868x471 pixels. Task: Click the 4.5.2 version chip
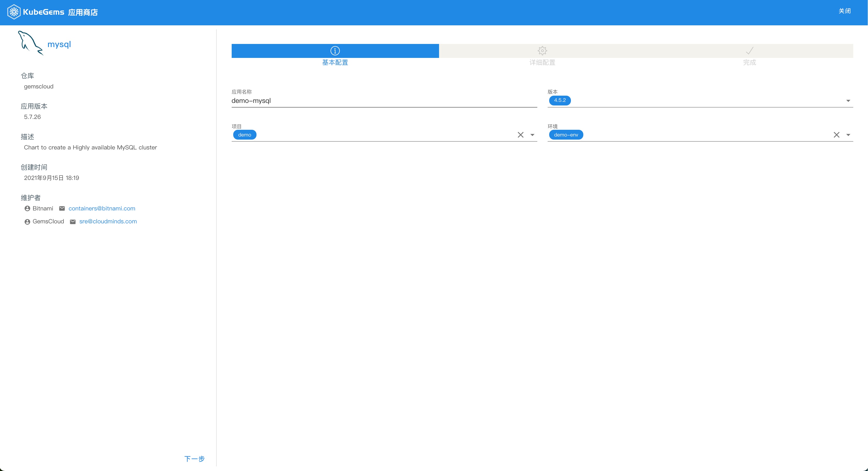tap(560, 100)
